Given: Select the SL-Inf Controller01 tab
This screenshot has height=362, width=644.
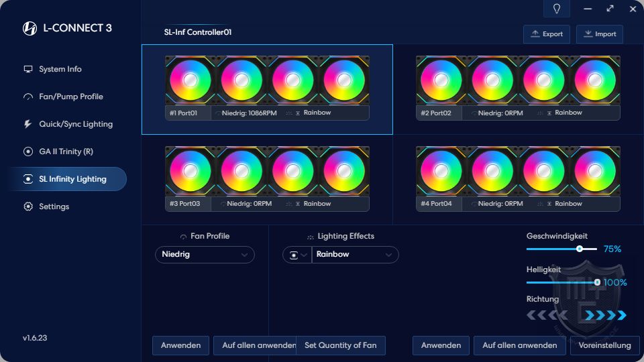Looking at the screenshot, I should click(197, 32).
